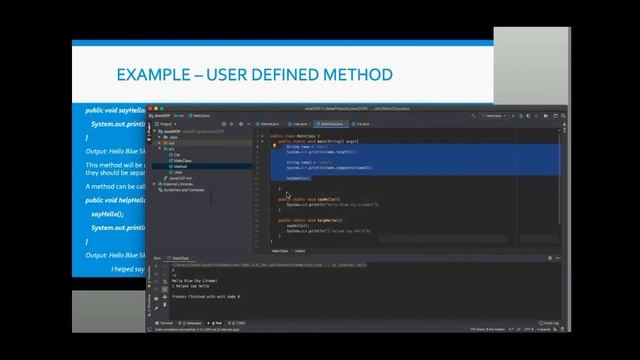Open the Terminal tool window tab

(164, 323)
